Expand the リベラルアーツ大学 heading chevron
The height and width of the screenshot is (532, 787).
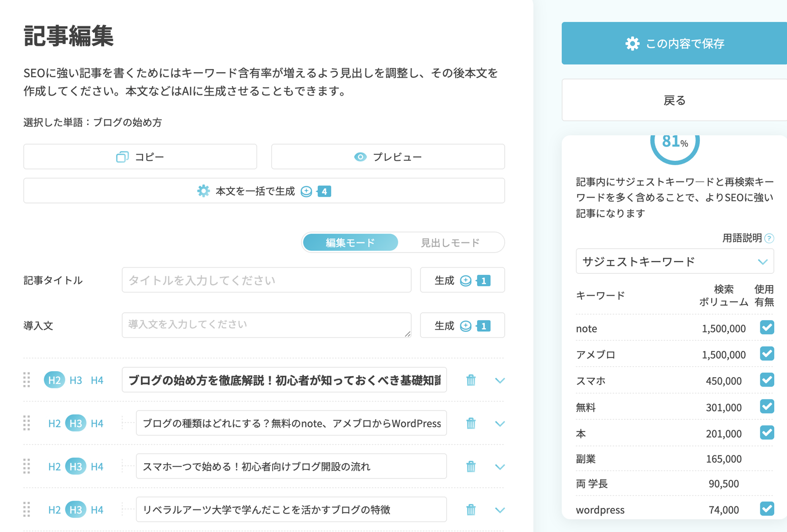point(500,510)
